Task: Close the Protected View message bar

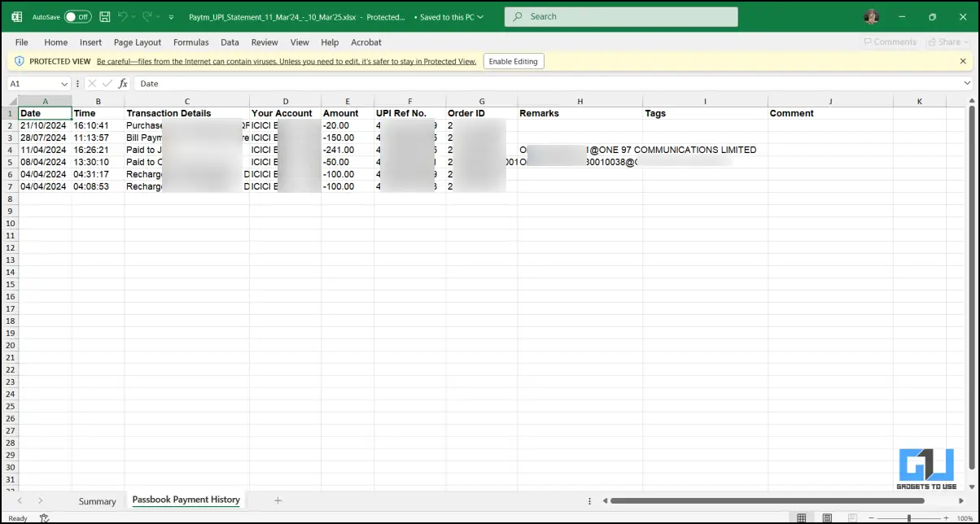Action: (963, 61)
